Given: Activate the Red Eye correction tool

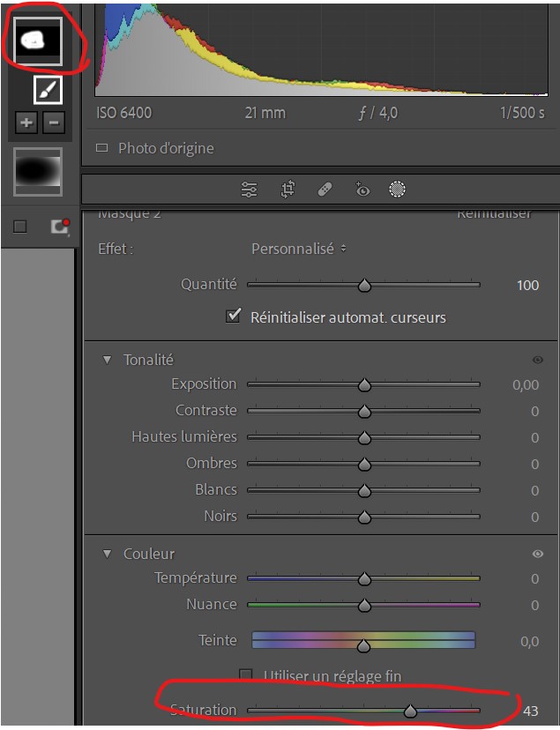Looking at the screenshot, I should pyautogui.click(x=362, y=190).
